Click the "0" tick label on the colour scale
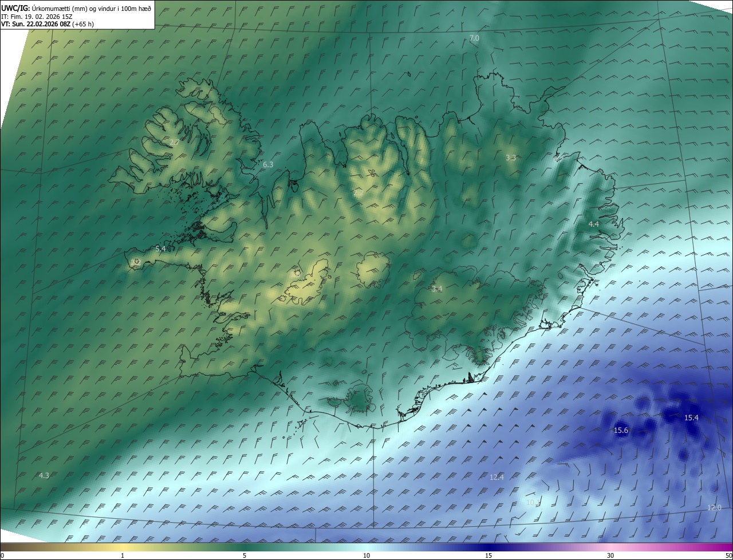Viewport: 733px width, 560px height. coord(2,555)
